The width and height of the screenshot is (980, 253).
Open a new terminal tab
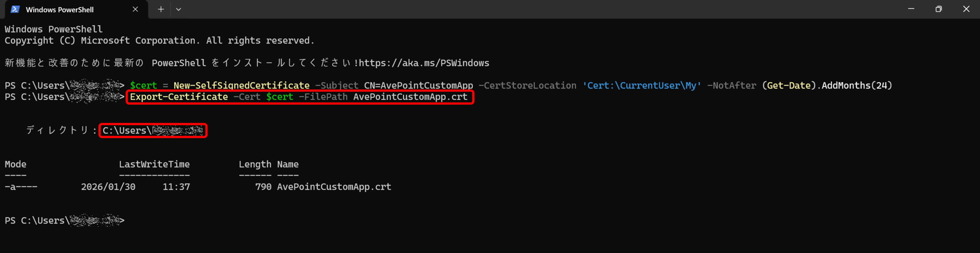pos(161,9)
